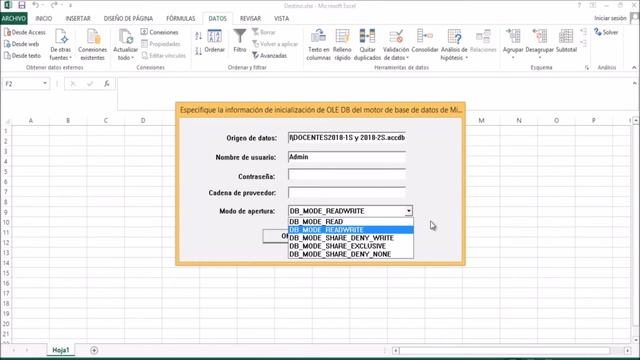Click Conexiones in ribbon
640x360 pixels.
tap(159, 32)
